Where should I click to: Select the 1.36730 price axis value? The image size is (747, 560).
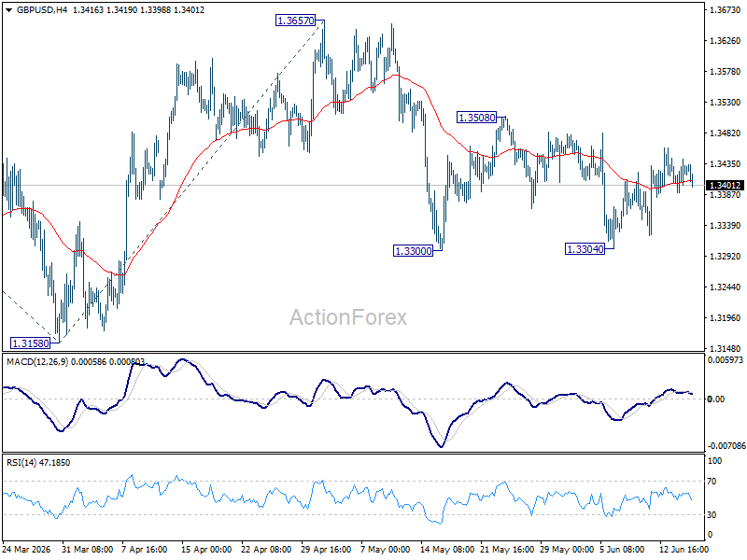coord(726,10)
